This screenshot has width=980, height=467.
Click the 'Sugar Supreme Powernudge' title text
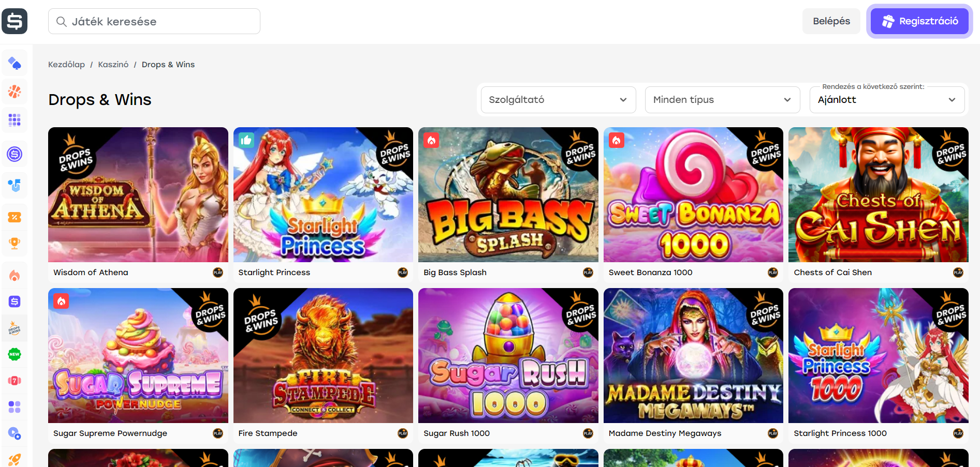tap(110, 433)
